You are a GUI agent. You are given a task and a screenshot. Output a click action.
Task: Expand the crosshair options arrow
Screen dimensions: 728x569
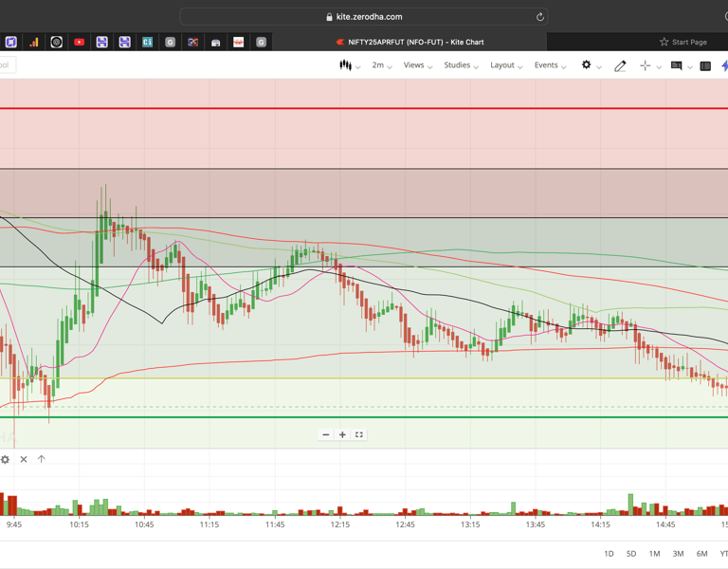pyautogui.click(x=659, y=67)
